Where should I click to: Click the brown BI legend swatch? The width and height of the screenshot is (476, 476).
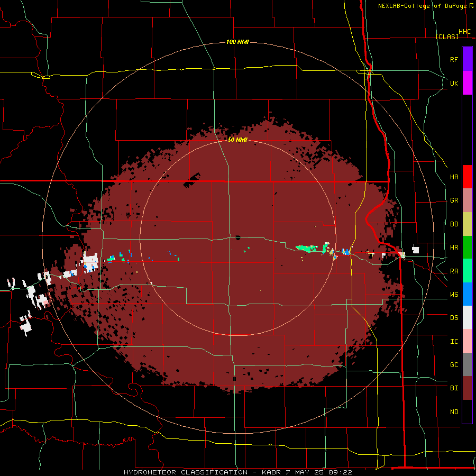(x=467, y=388)
